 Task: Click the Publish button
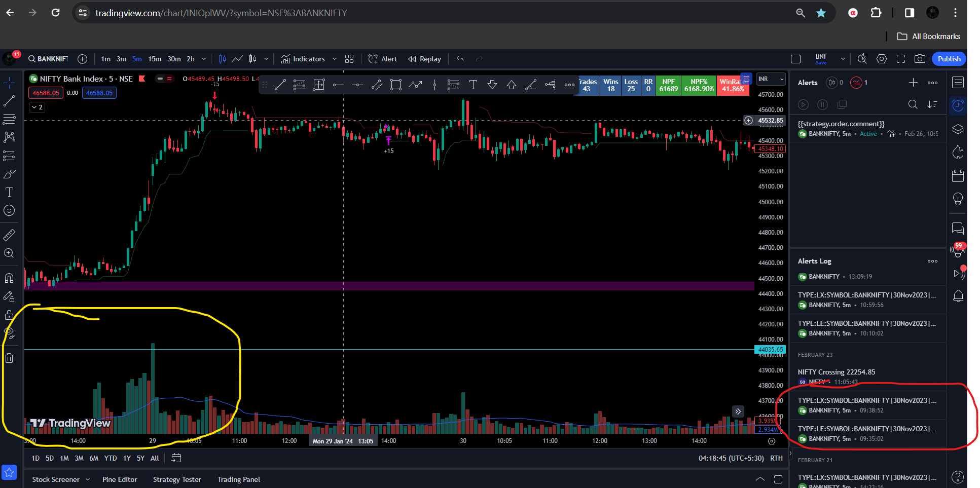pyautogui.click(x=949, y=59)
